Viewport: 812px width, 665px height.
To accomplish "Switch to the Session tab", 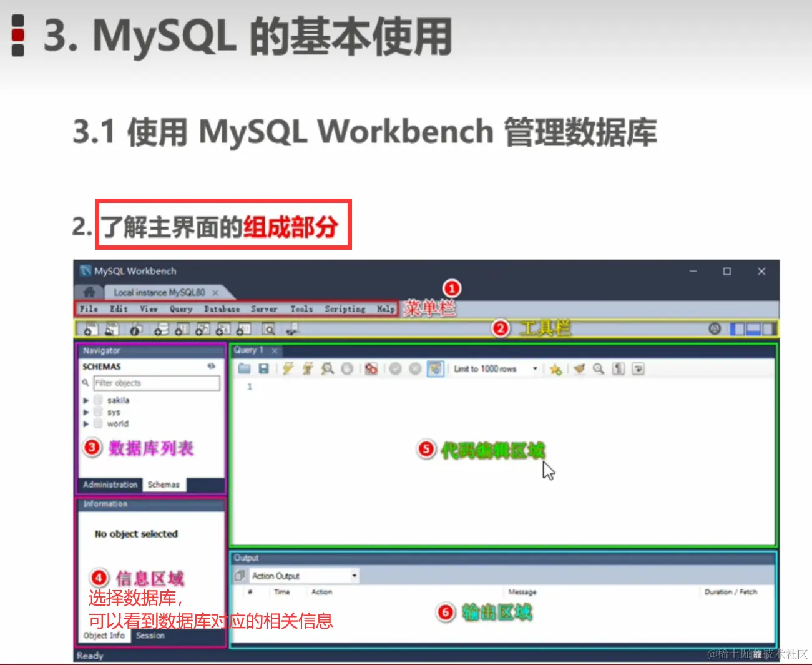I will pos(150,636).
